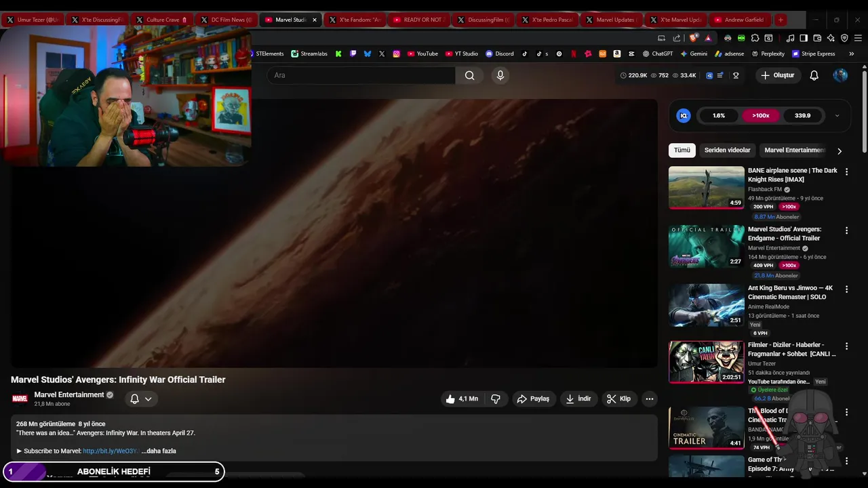Toggle browser sidebar panel icon

[x=804, y=38]
